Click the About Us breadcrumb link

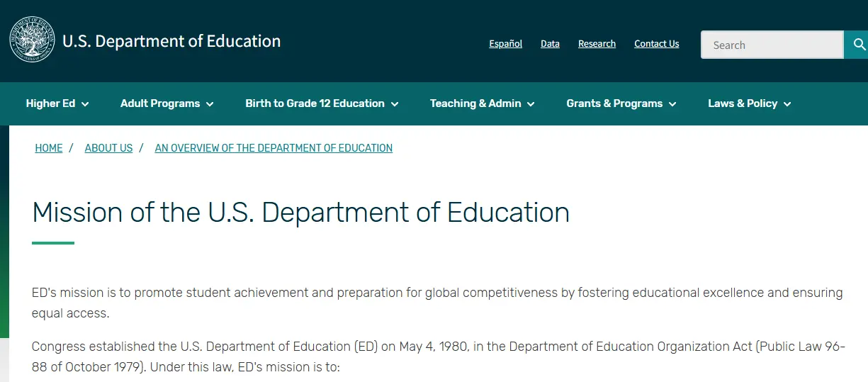[108, 148]
